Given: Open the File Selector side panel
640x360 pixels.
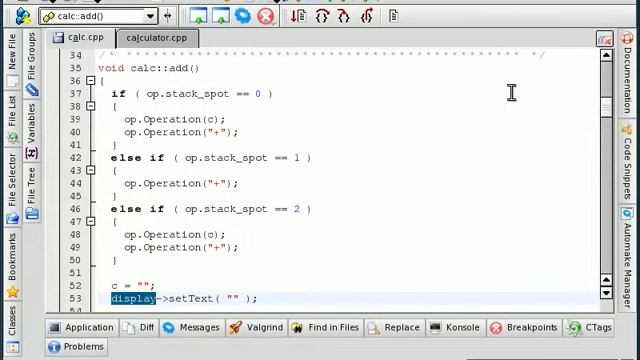Looking at the screenshot, I should click(x=12, y=188).
